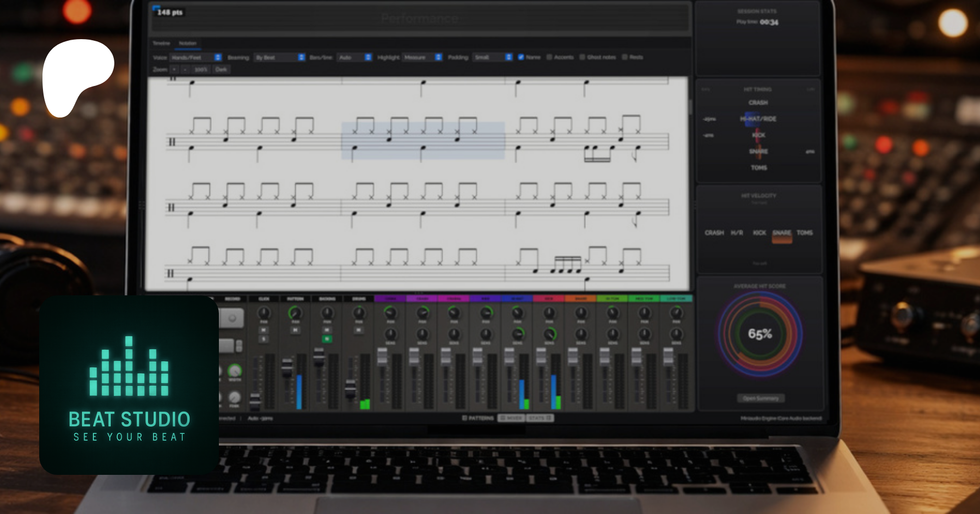980x514 pixels.
Task: Expand the Highlight Measure dropdown
Action: (x=422, y=57)
